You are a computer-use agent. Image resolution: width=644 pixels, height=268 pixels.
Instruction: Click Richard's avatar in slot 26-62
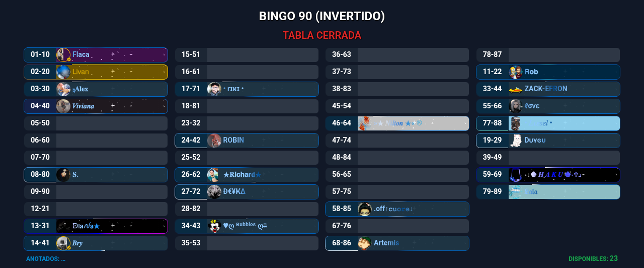click(214, 175)
